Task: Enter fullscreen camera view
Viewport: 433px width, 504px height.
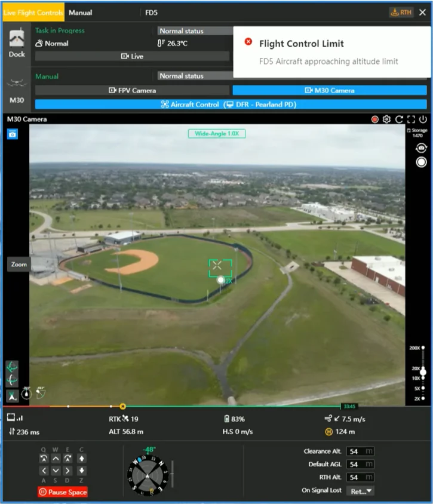Action: [411, 119]
